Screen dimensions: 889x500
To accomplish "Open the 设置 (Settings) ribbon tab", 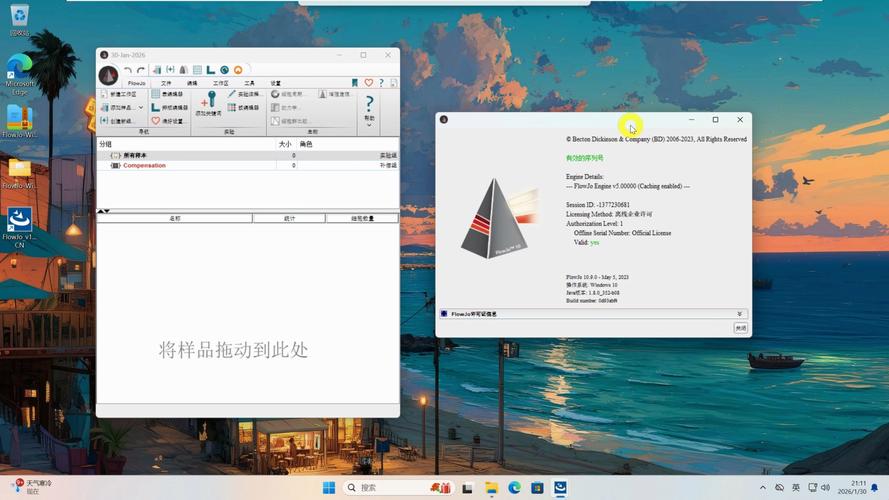I will pos(276,83).
